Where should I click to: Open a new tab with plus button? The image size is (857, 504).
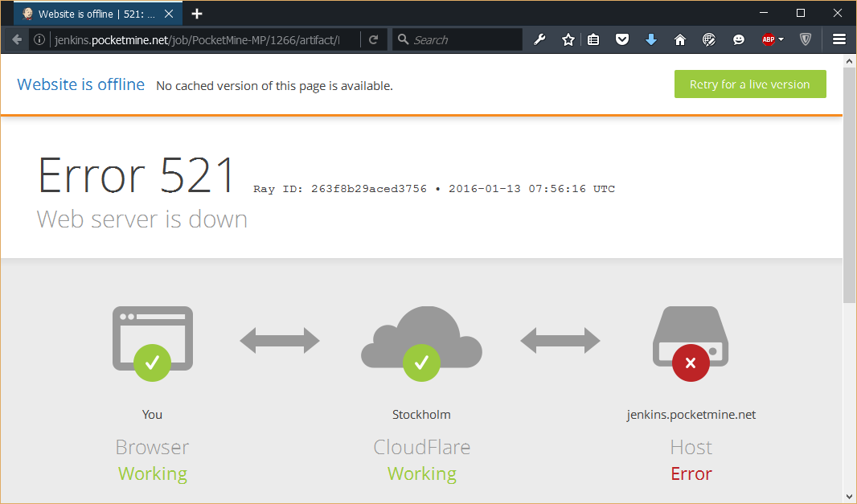click(x=197, y=14)
